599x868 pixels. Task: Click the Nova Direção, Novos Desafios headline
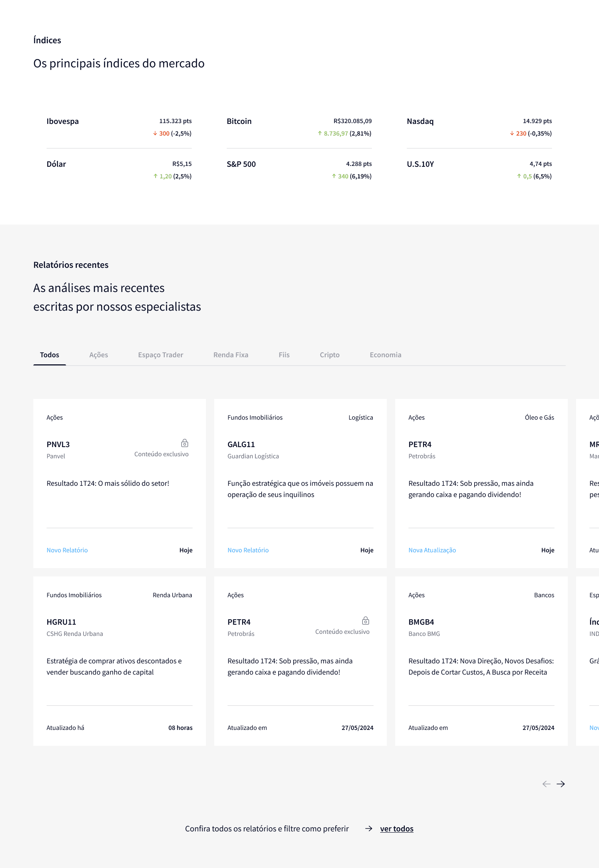[x=481, y=667]
